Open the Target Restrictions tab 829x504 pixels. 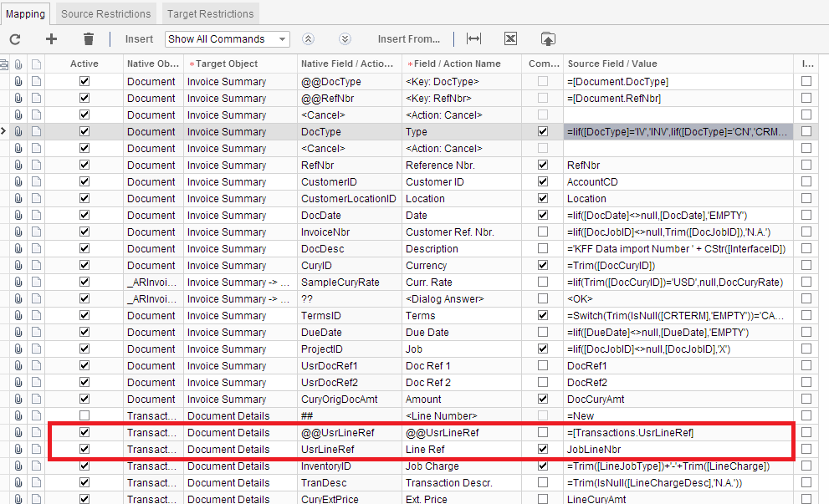click(x=210, y=13)
